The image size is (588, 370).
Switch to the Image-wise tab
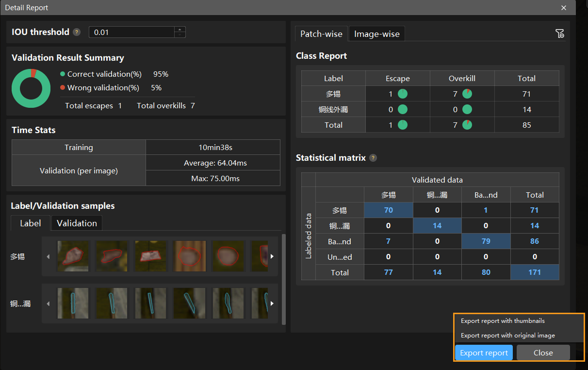(x=377, y=34)
